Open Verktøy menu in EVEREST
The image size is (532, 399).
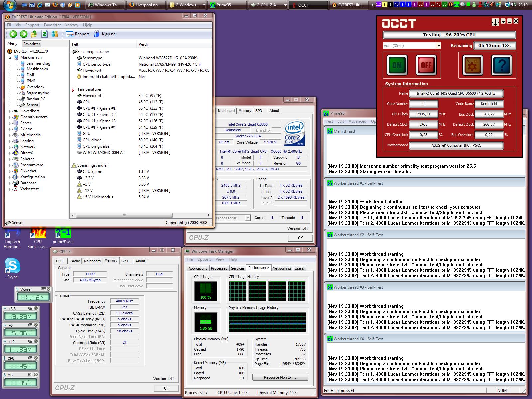tap(72, 25)
